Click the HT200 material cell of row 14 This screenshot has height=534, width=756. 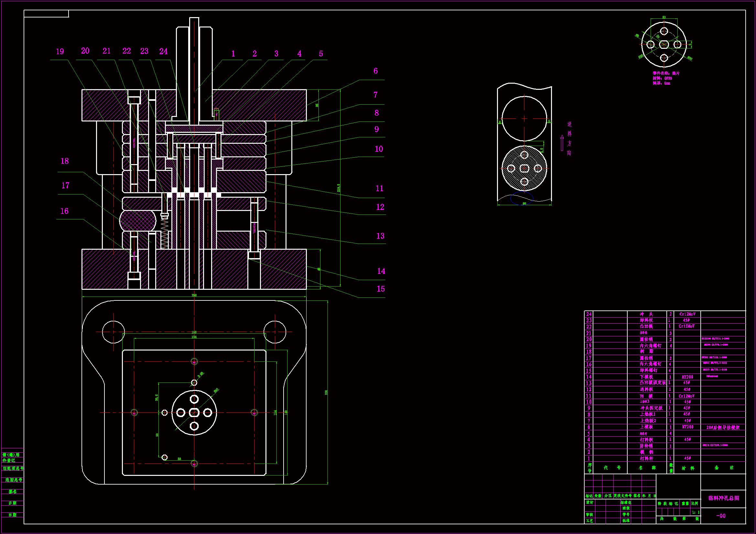tap(687, 377)
